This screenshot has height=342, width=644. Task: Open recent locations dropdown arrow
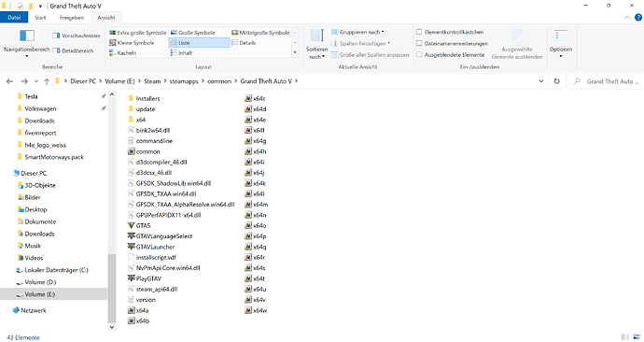coord(36,81)
